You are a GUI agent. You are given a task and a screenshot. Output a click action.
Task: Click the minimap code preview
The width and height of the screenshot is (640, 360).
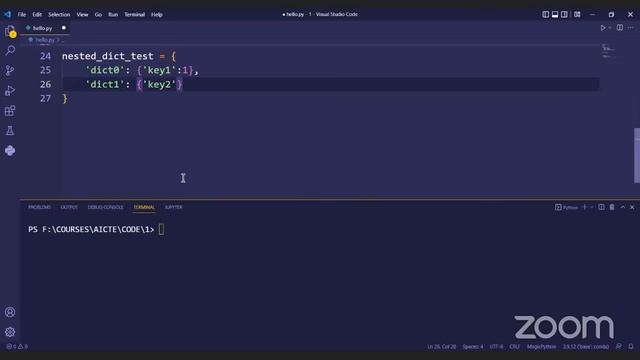(x=608, y=51)
